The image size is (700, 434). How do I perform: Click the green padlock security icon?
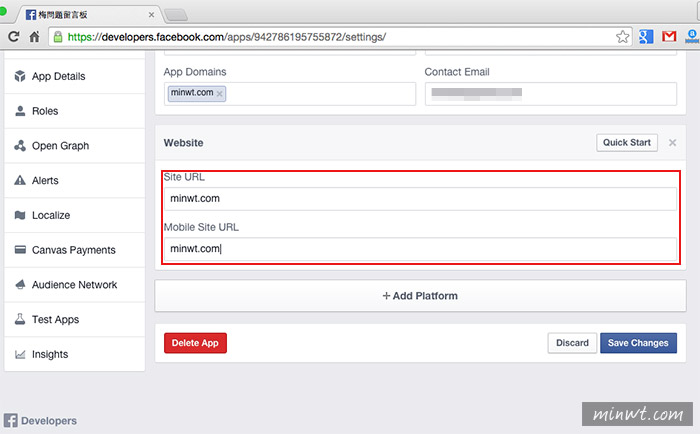click(x=58, y=37)
